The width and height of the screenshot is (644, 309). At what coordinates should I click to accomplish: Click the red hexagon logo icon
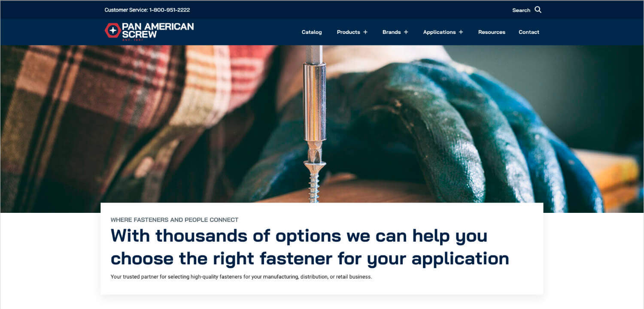112,30
